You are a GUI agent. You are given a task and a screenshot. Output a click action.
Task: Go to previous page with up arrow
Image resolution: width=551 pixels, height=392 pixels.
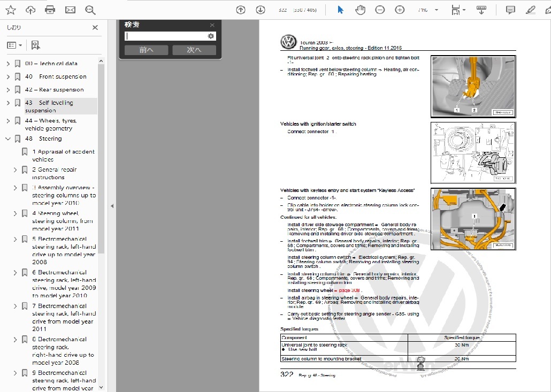click(241, 10)
